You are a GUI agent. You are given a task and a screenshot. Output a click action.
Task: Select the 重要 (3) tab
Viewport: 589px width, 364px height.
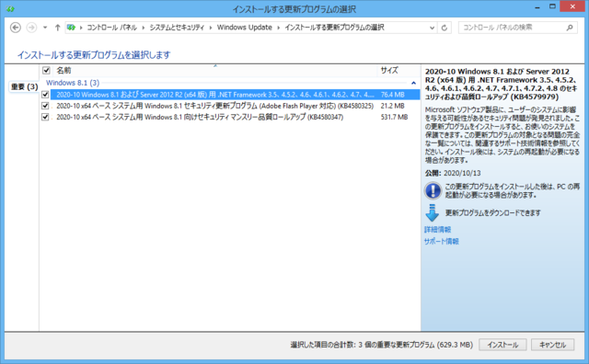coord(25,86)
